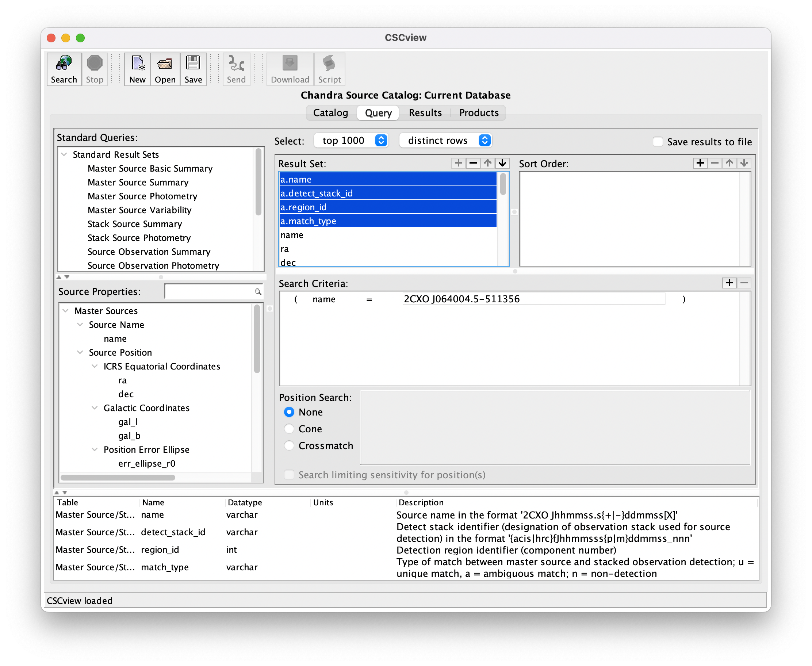Save the current query
The image size is (812, 666).
pyautogui.click(x=193, y=69)
